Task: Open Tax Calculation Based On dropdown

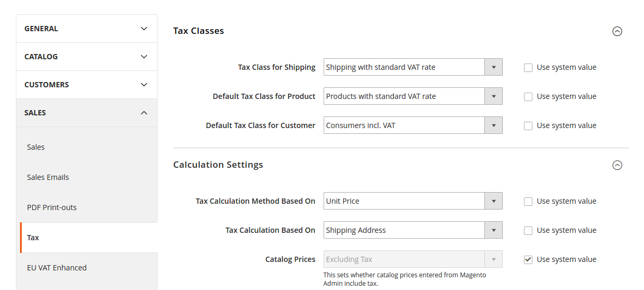Action: coord(413,230)
